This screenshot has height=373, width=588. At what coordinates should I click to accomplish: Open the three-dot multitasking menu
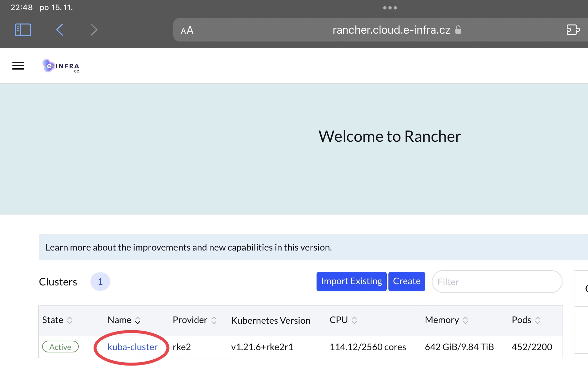coord(390,8)
